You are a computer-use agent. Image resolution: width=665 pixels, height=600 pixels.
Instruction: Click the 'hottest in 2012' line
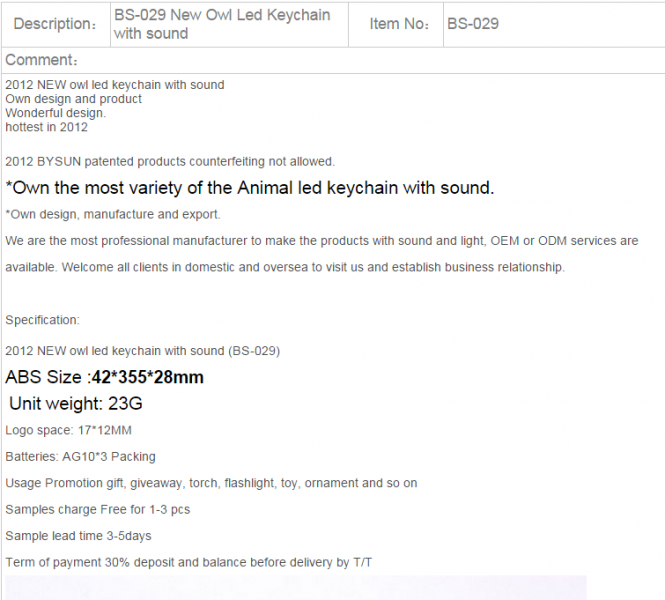click(x=46, y=127)
